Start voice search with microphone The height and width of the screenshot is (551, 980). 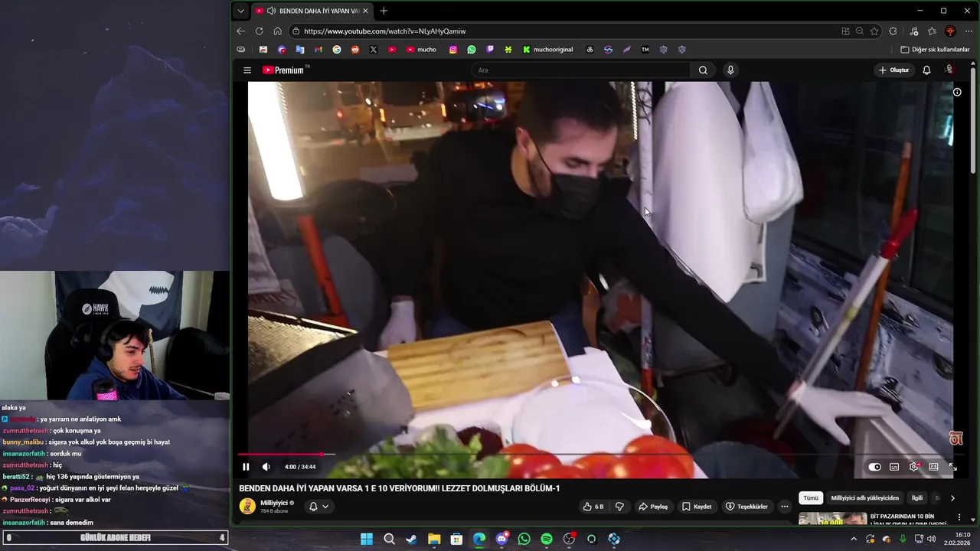730,70
